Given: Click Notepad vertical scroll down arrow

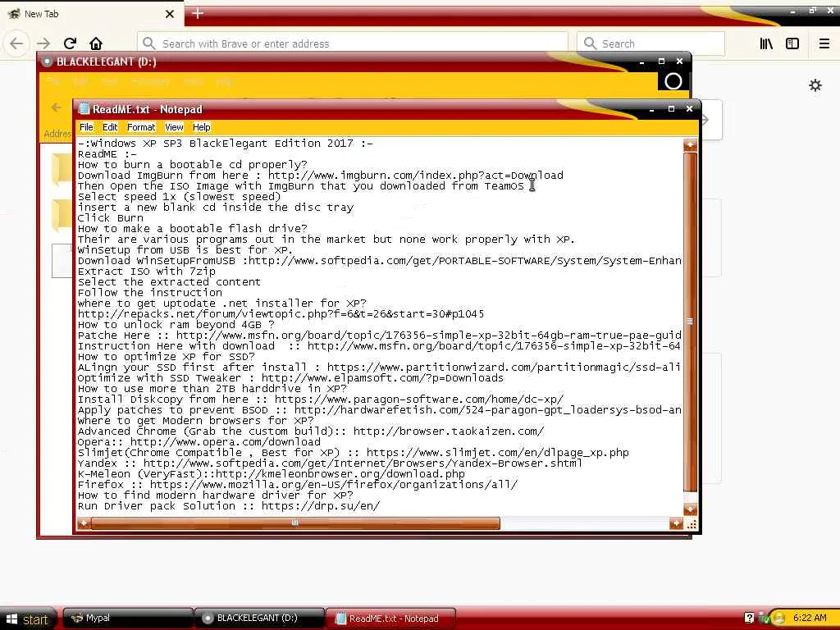Looking at the screenshot, I should (x=690, y=509).
